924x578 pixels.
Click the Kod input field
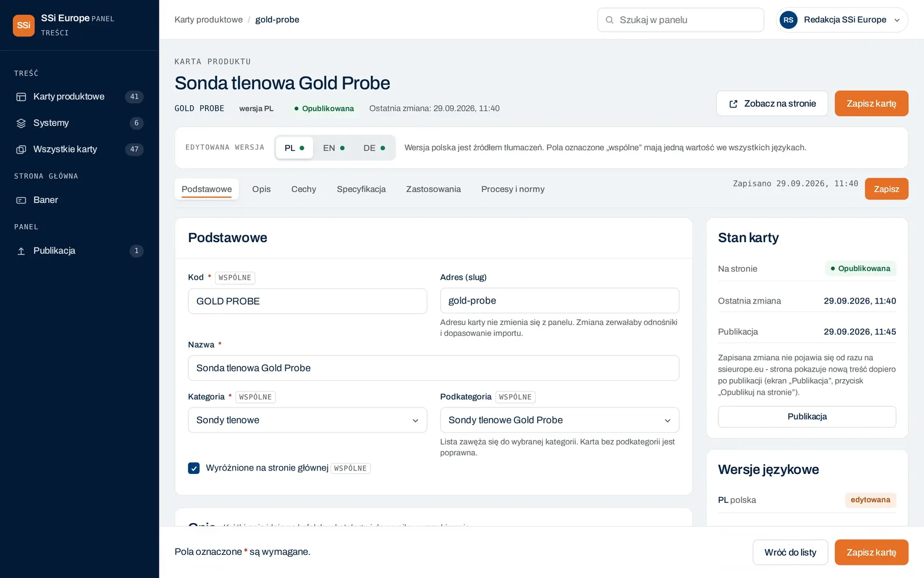click(307, 301)
